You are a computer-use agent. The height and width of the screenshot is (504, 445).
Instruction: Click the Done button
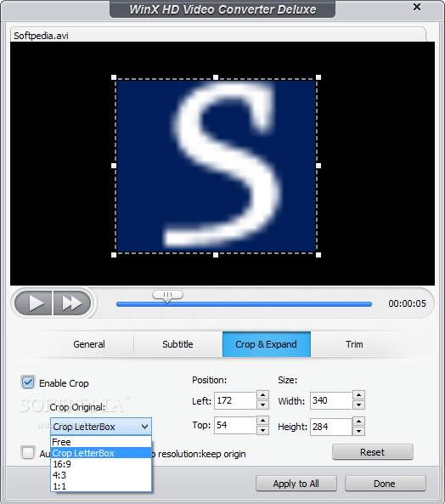coord(386,484)
